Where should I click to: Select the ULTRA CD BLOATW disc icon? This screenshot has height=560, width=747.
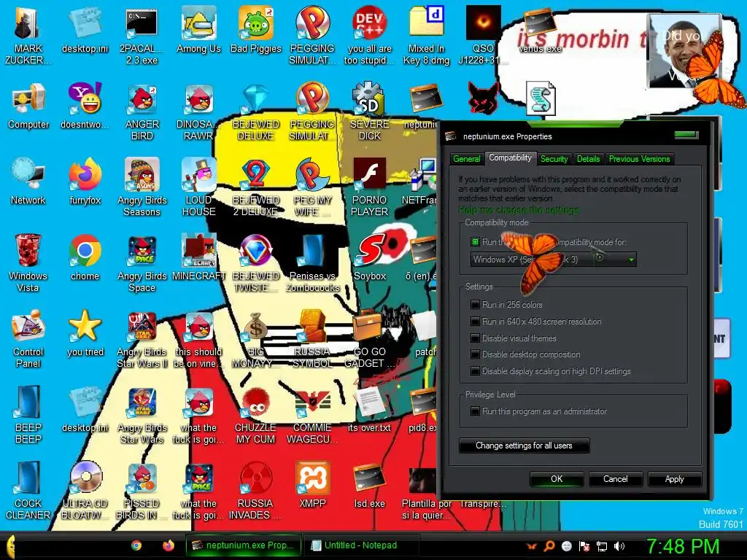point(85,491)
